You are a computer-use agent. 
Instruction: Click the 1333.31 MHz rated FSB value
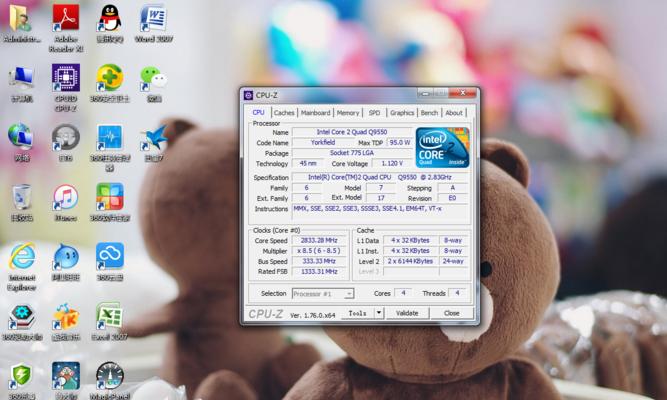pyautogui.click(x=319, y=271)
